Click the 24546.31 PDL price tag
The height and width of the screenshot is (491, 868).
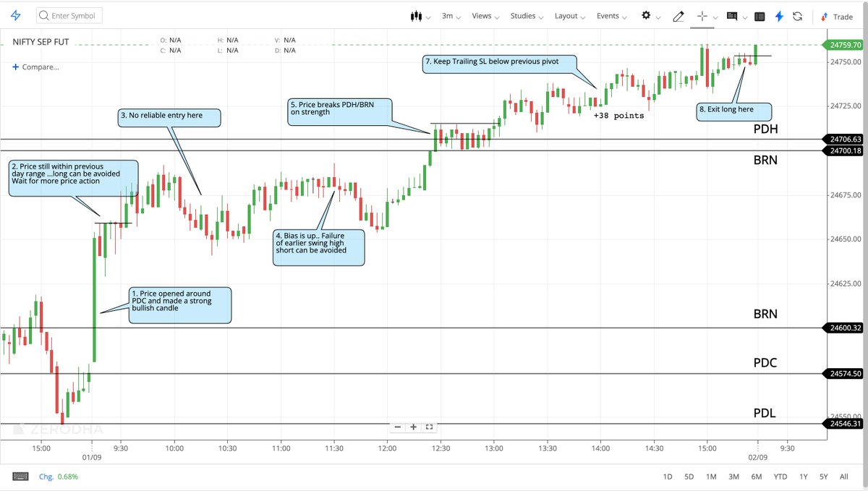(x=843, y=424)
